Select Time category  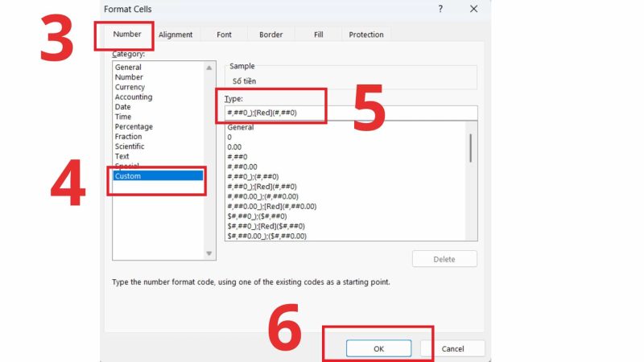click(x=123, y=117)
